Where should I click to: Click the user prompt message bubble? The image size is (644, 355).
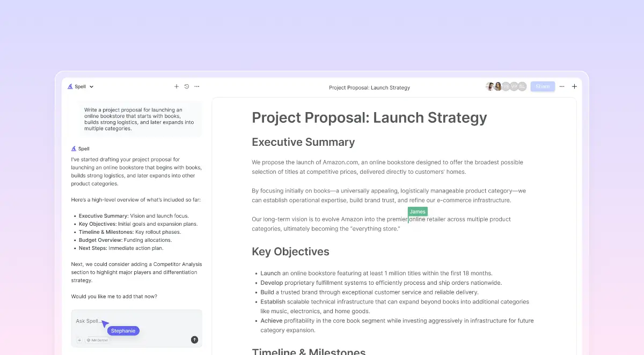tap(140, 119)
